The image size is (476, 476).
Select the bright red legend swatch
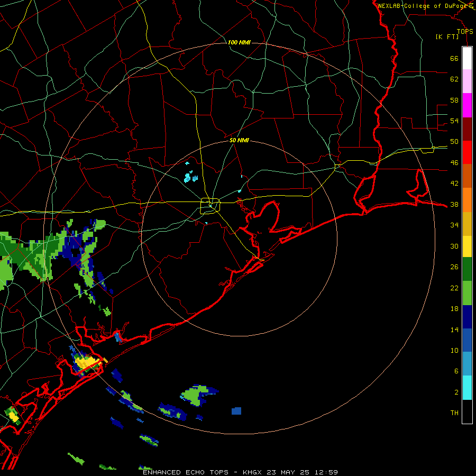(467, 152)
